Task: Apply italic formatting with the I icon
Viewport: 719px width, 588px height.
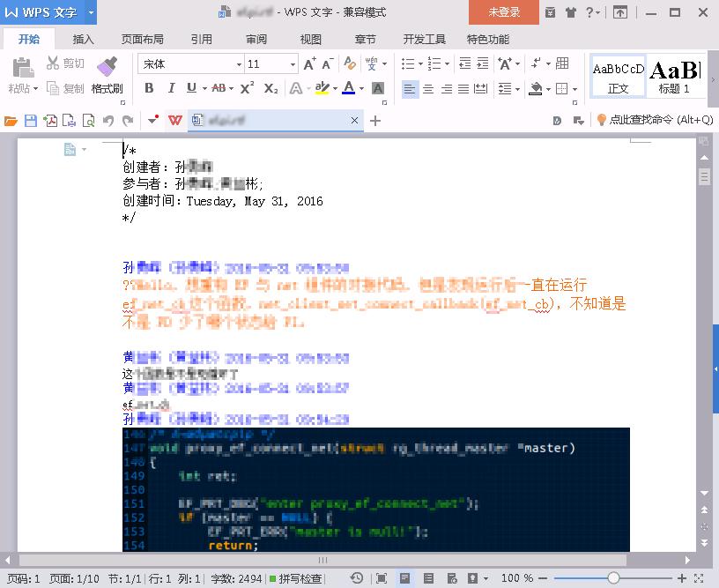Action: (170, 88)
